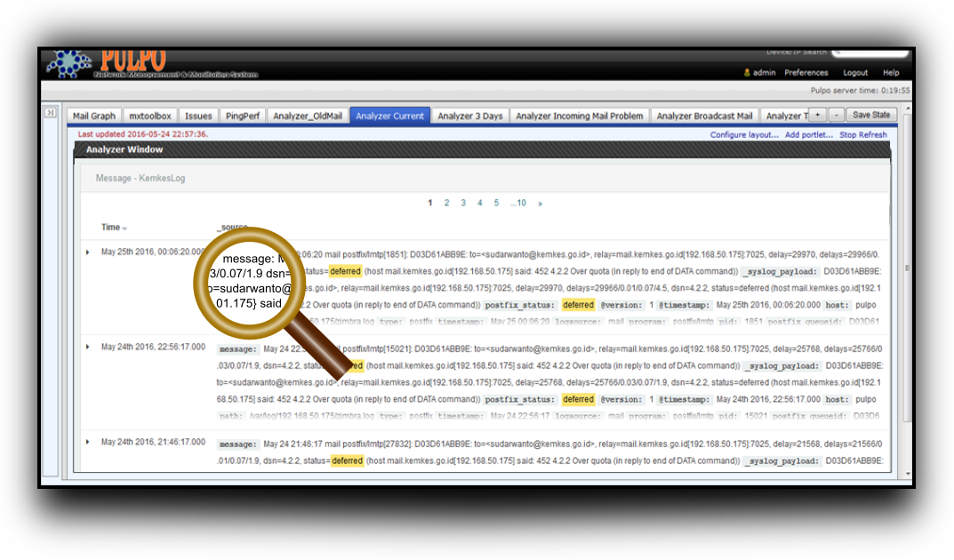
Task: Click the admin user icon
Action: click(x=747, y=73)
